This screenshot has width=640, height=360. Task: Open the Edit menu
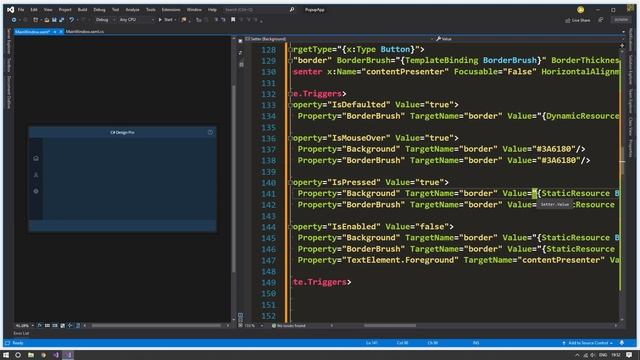pyautogui.click(x=34, y=9)
